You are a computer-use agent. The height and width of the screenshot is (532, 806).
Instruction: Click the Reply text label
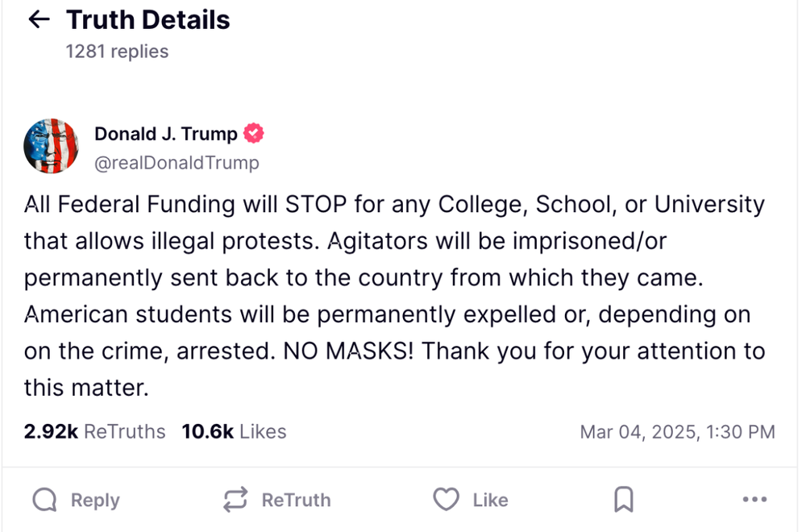[x=95, y=501]
